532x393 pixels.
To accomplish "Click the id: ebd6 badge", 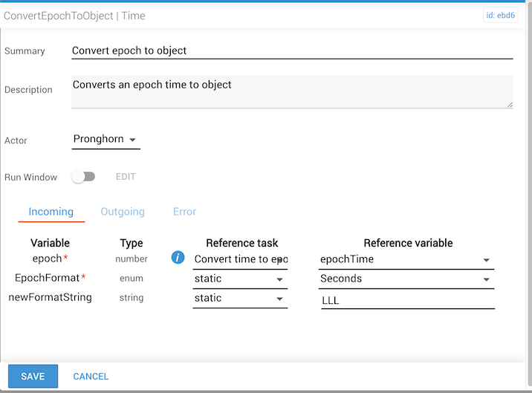I will [x=500, y=15].
